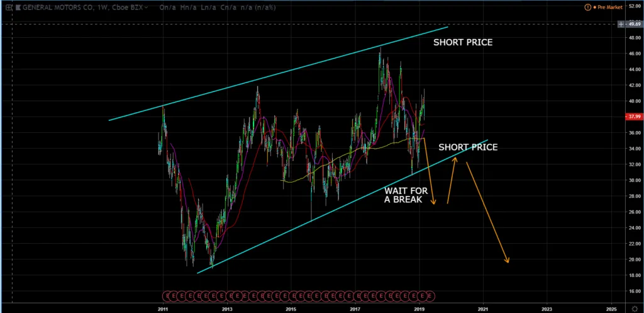Screen dimensions: 644x313
Task: Click the 46.00 price scale label
Action: (634, 54)
